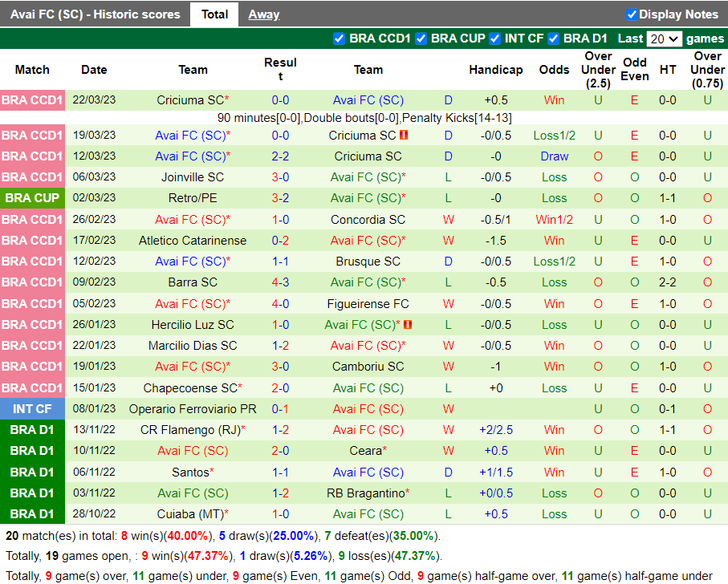
Task: Uncheck the BRA CUP league filter
Action: [421, 39]
